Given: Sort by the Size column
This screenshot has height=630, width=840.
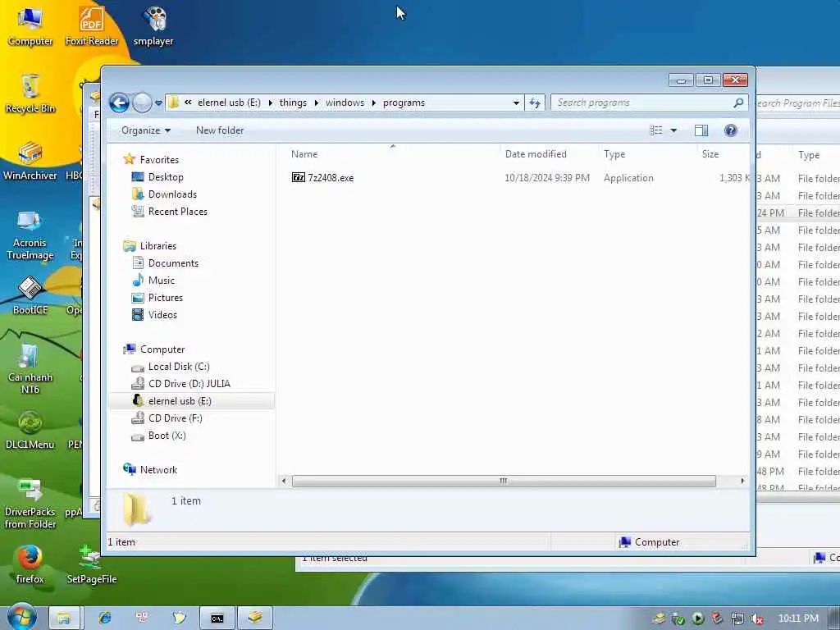Looking at the screenshot, I should [x=724, y=153].
